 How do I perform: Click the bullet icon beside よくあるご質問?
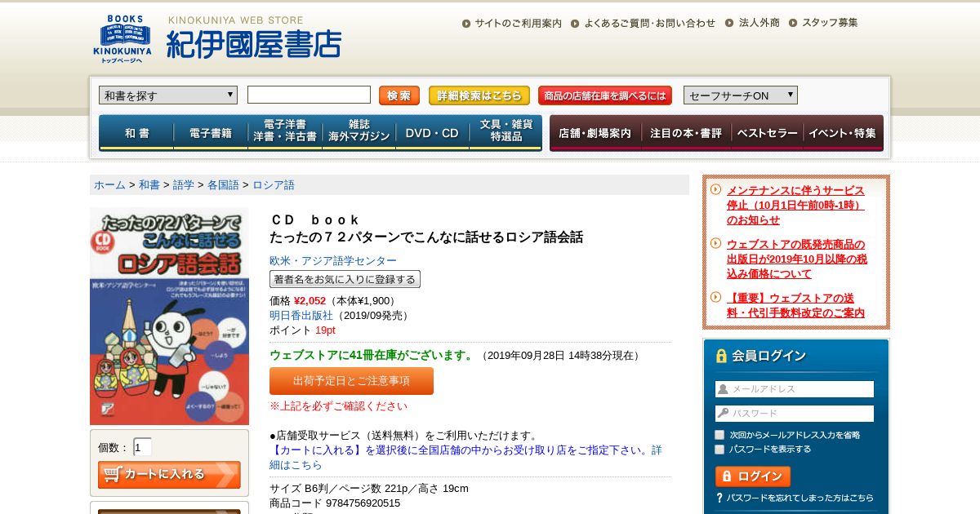point(575,24)
